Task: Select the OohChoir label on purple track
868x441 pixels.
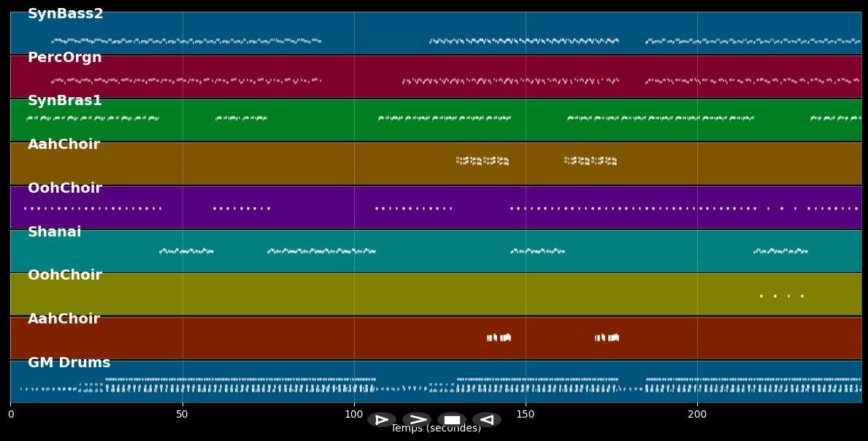Action: (65, 188)
